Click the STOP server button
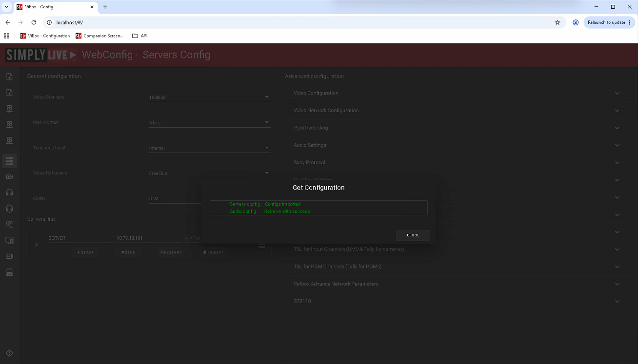Viewport: 638px width, 364px height. [129, 252]
